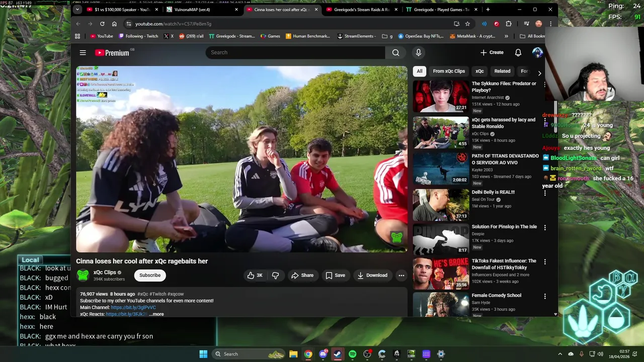Viewport: 644px width, 362px height.
Task: Click the YouTube Premium logo
Action: tap(112, 53)
